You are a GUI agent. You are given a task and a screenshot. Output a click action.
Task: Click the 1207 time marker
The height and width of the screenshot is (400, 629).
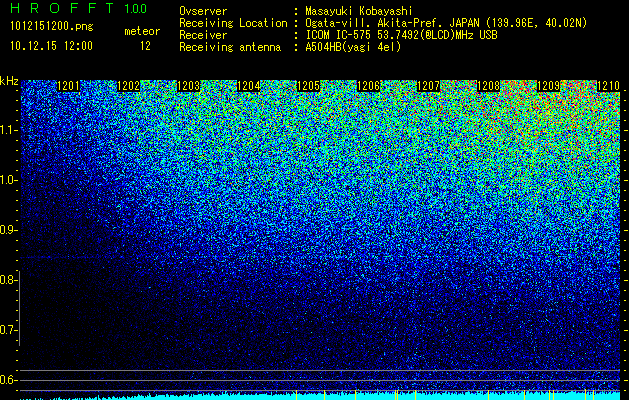coord(428,86)
